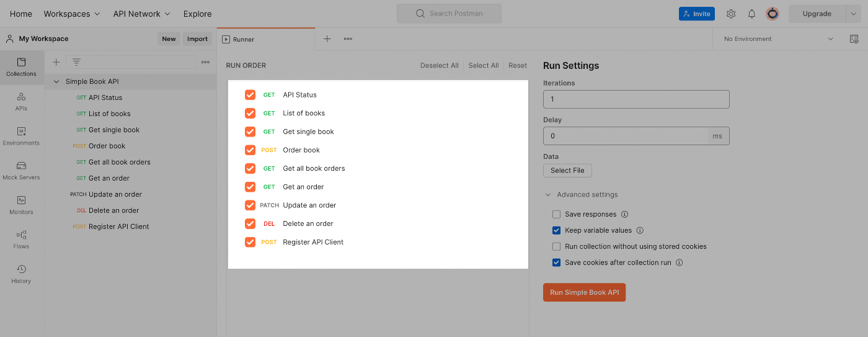Image resolution: width=868 pixels, height=337 pixels.
Task: Enable Run collection without using stored cookies
Action: point(556,246)
